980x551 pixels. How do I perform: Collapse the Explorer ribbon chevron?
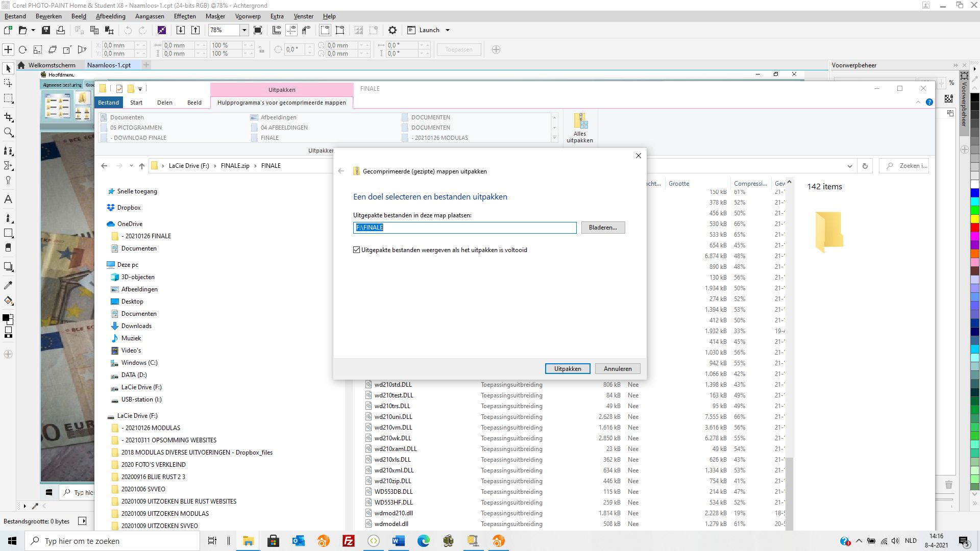(918, 102)
